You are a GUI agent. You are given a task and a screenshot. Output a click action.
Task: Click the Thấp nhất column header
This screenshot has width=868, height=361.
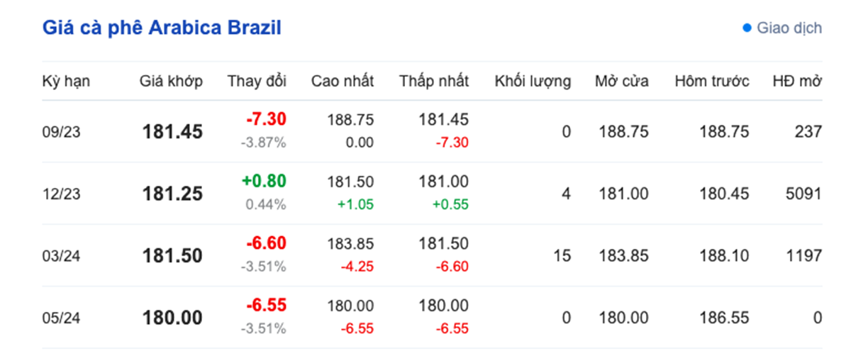(434, 81)
